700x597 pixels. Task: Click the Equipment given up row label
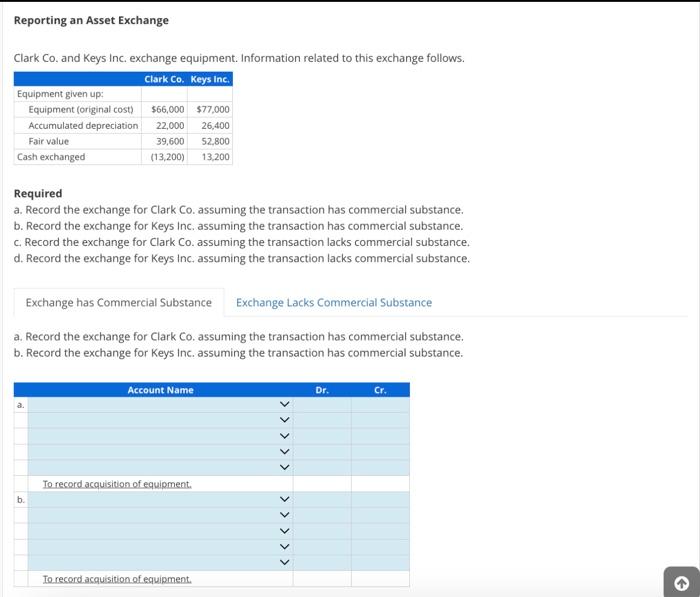[x=60, y=94]
